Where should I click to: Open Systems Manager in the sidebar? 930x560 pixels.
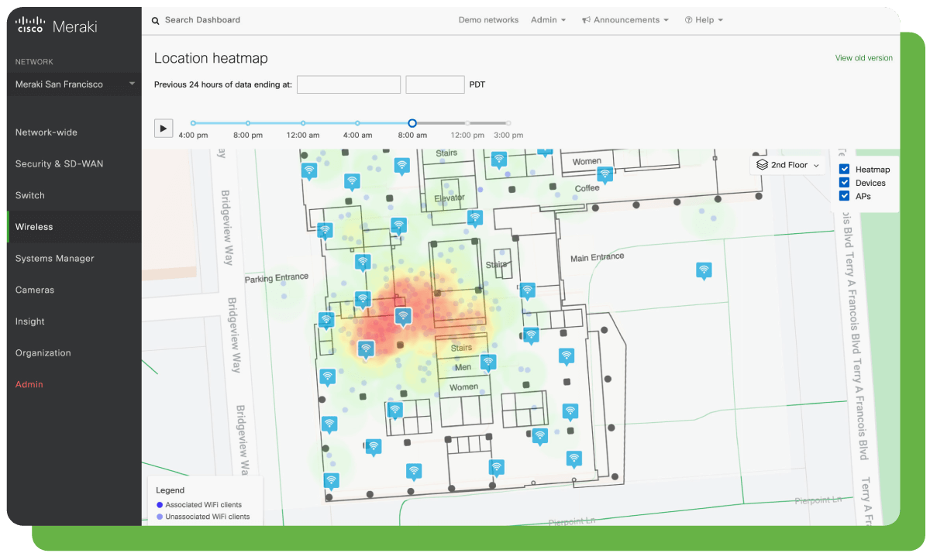(x=54, y=259)
